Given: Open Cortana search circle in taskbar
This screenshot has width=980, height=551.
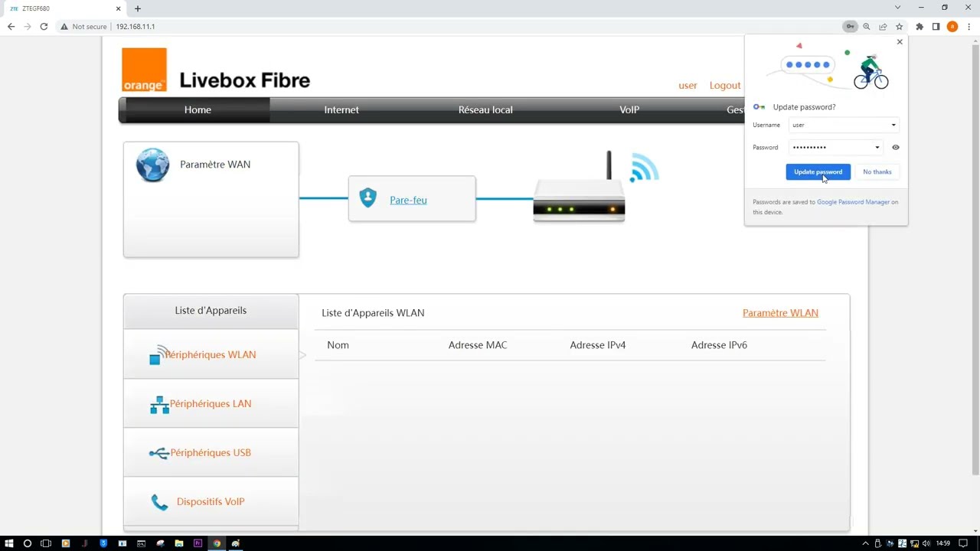Looking at the screenshot, I should click(28, 543).
